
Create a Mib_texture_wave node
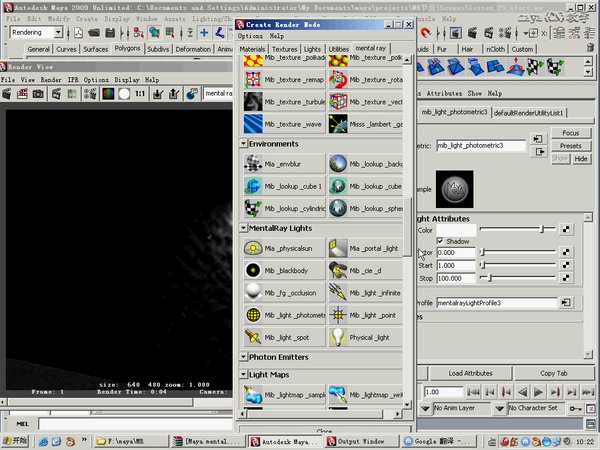[284, 124]
